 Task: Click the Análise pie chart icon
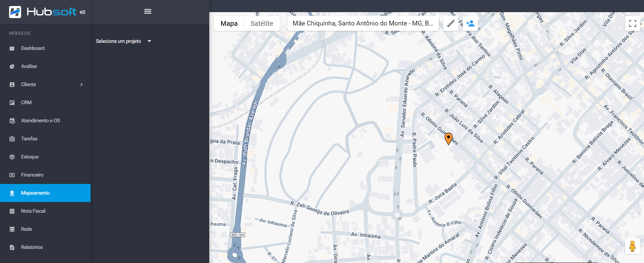(12, 66)
